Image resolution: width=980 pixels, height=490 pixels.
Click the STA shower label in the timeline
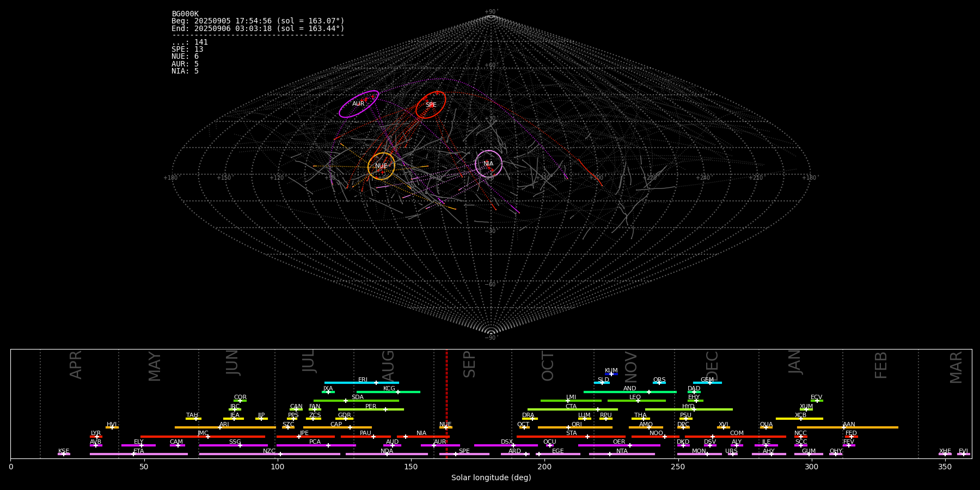tap(571, 433)
